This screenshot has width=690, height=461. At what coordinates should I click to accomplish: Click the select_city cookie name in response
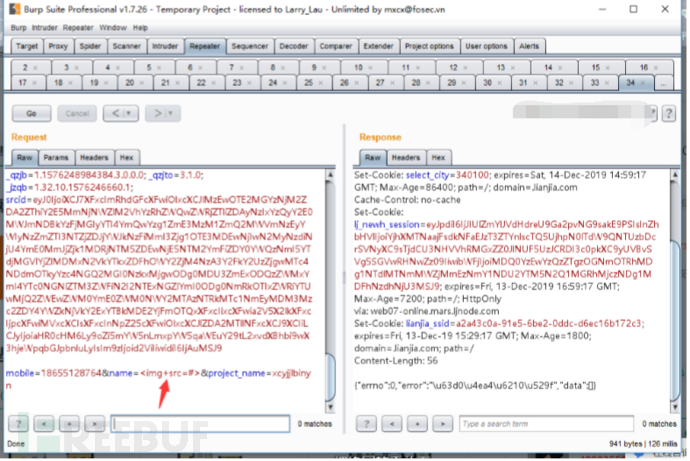click(427, 175)
